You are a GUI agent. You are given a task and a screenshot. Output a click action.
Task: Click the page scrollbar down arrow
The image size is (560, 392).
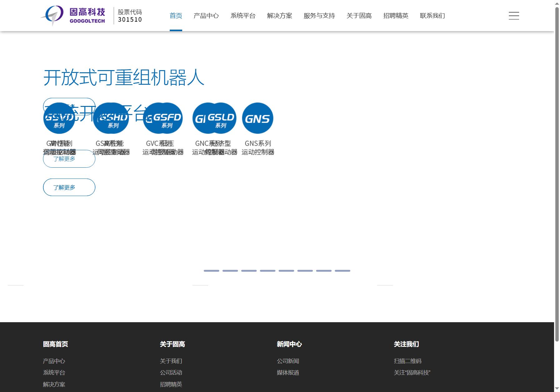(x=557, y=389)
